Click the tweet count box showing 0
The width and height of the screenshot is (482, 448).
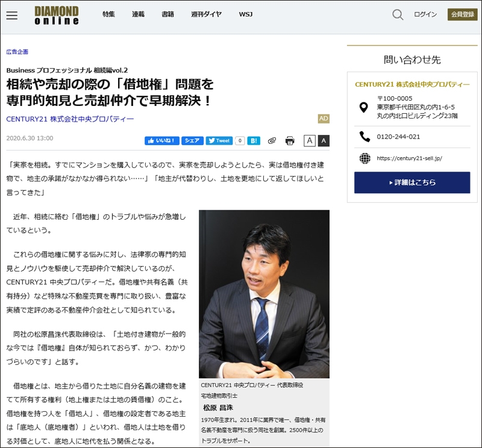(240, 141)
